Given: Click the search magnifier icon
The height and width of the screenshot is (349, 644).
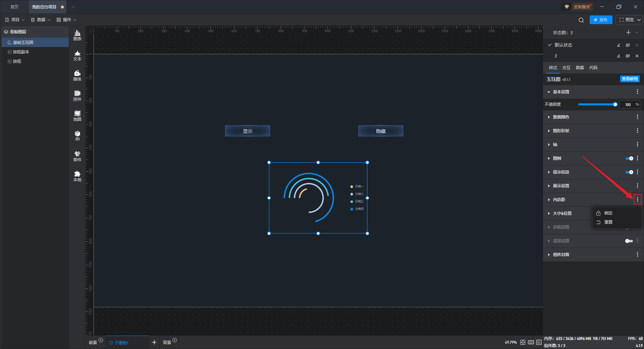Looking at the screenshot, I should point(581,20).
